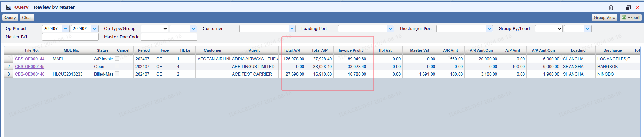Open the Op Type select box
This screenshot has height=137, width=644.
pos(154,29)
